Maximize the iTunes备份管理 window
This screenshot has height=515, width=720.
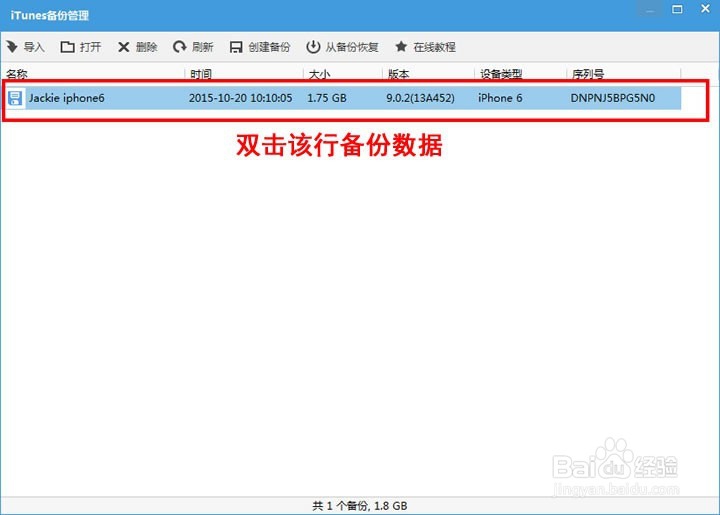[x=677, y=9]
